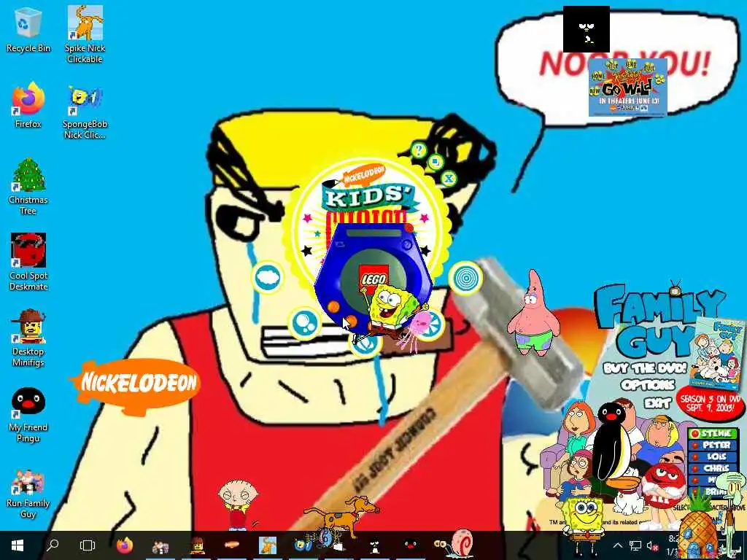This screenshot has width=747, height=560.
Task: Switch to the Pingu taskbar app
Action: pos(411,545)
